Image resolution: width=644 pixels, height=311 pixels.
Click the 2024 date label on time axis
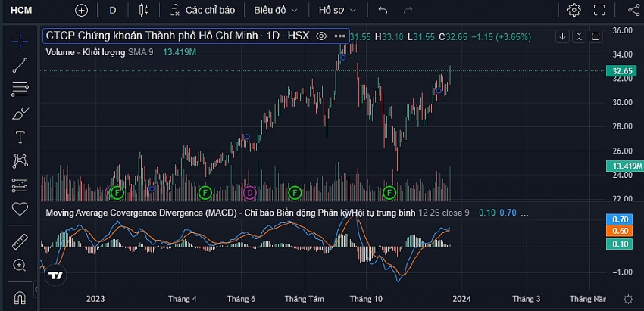coord(461,299)
